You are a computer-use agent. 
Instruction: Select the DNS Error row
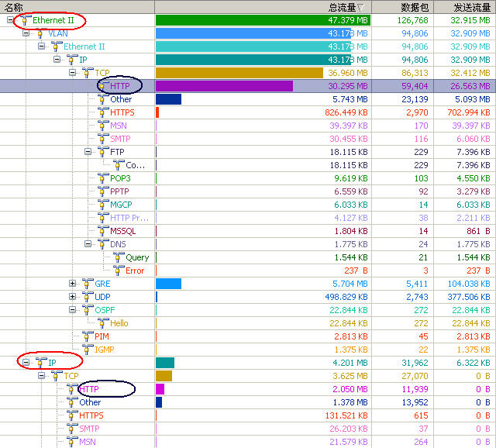coord(134,271)
